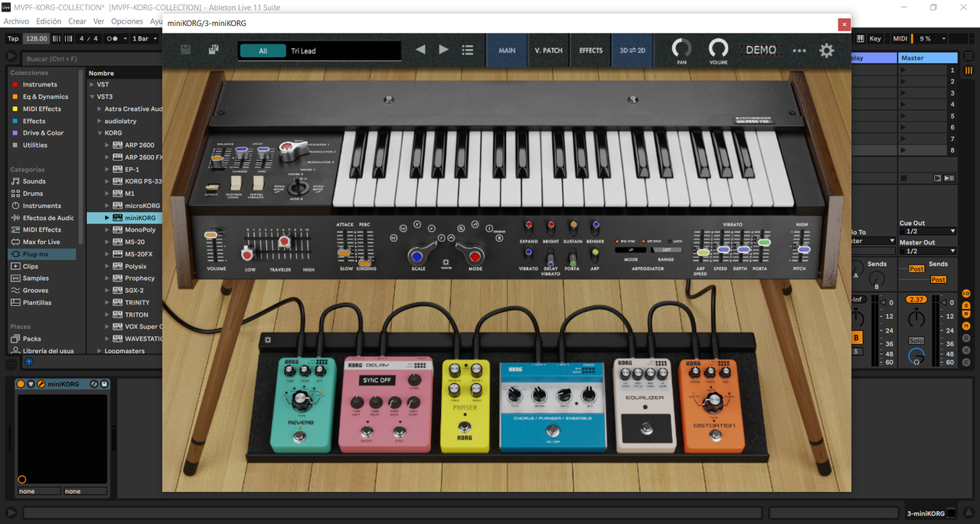The width and height of the screenshot is (980, 524).
Task: Open the 1 Bar quantization dropdown
Action: [145, 38]
